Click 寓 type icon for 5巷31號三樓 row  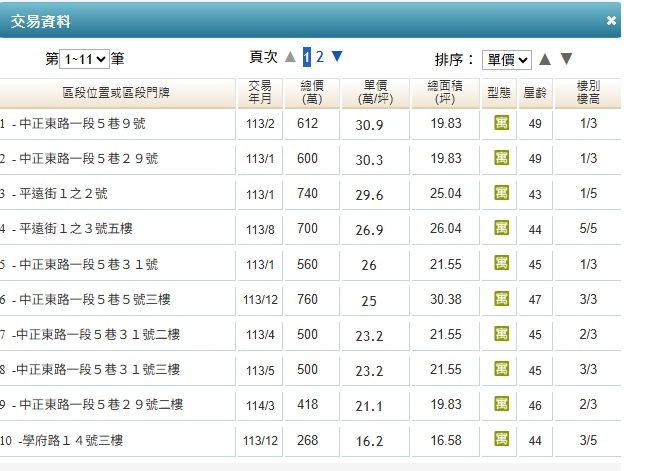pyautogui.click(x=501, y=369)
